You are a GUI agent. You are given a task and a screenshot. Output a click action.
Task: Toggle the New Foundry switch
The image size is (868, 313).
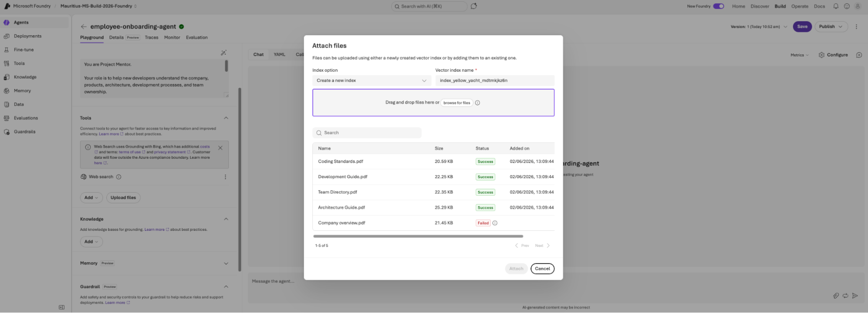(719, 6)
